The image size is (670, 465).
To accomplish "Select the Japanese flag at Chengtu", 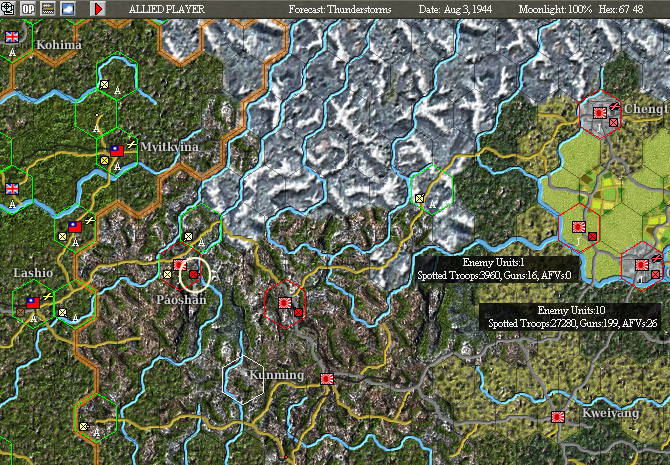I will click(599, 113).
